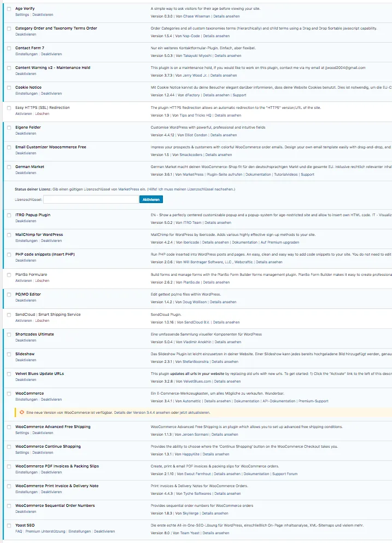
Task: Click MailChimp Auf Premium upgraden link
Action: 280,242
